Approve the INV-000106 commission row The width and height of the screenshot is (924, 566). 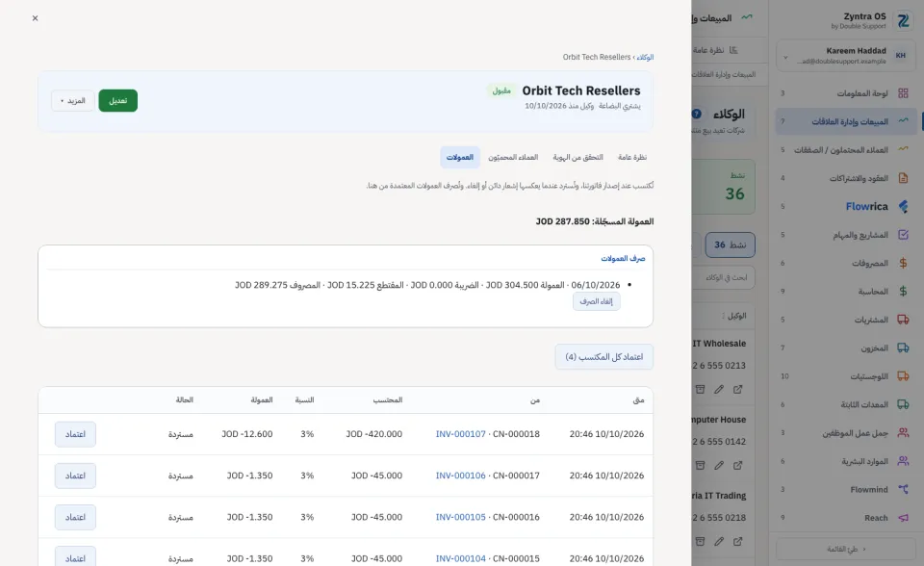[75, 476]
